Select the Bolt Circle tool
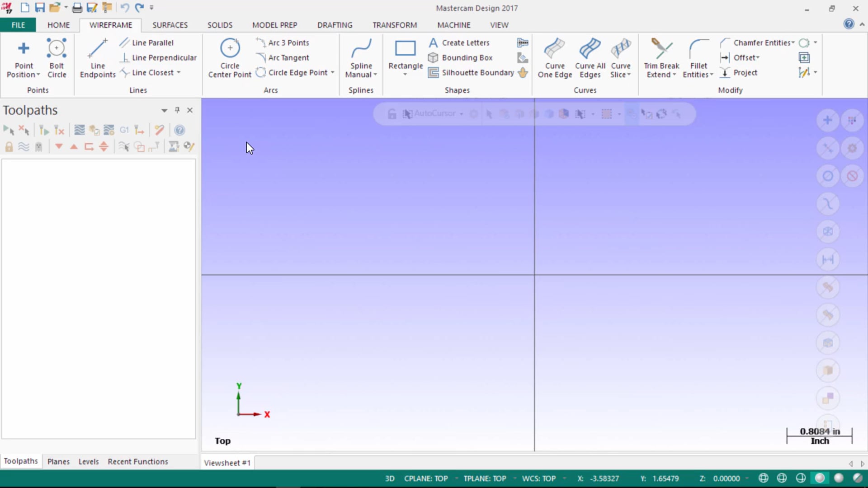The image size is (868, 488). (56, 58)
